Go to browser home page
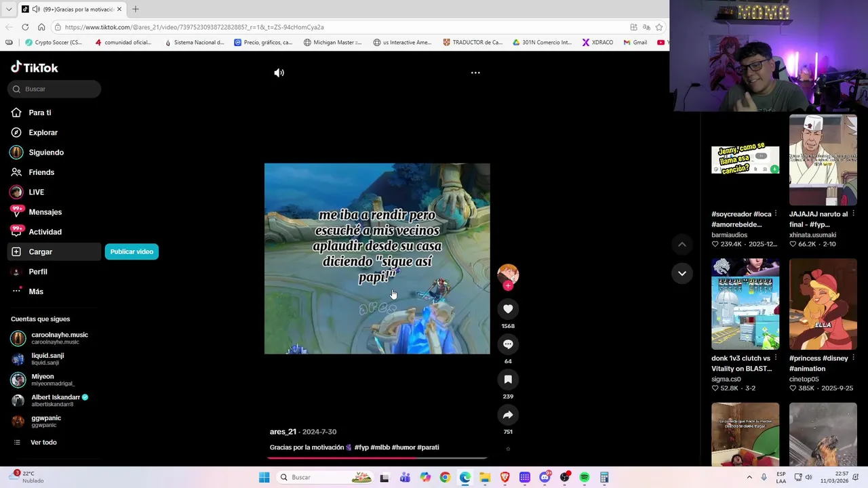The width and height of the screenshot is (868, 488). point(41,27)
